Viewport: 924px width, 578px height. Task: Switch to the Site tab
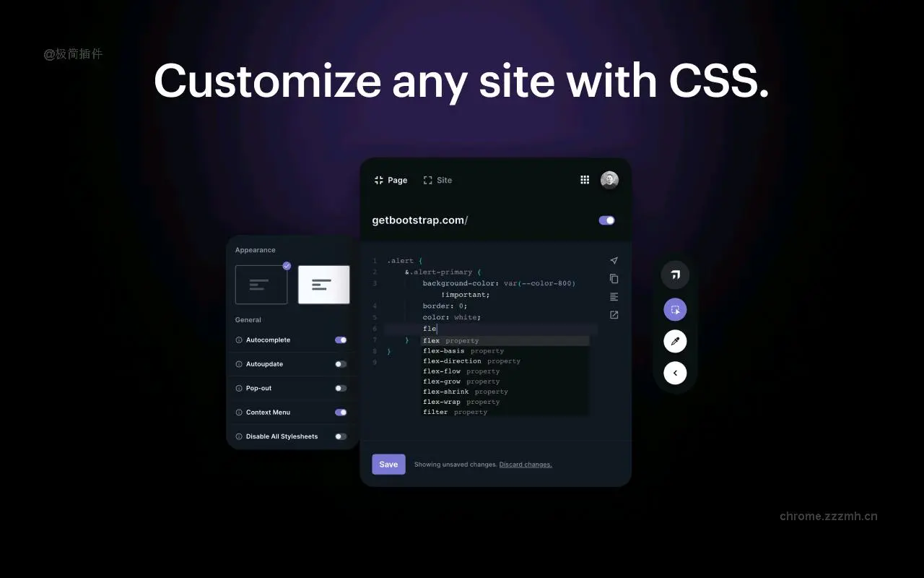point(438,180)
